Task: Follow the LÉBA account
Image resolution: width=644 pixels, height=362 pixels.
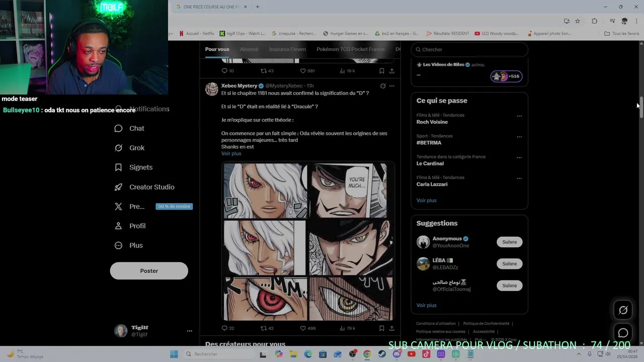Action: click(x=509, y=263)
